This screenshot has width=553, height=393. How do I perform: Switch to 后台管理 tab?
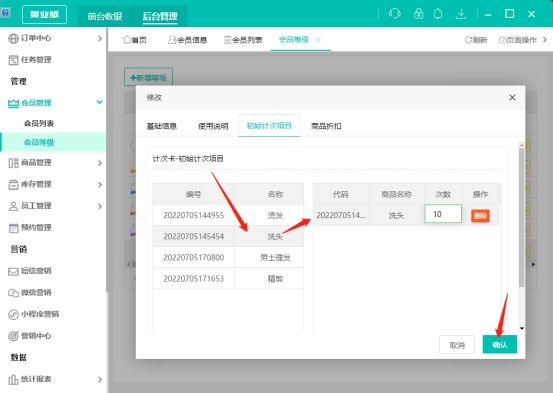pos(160,16)
